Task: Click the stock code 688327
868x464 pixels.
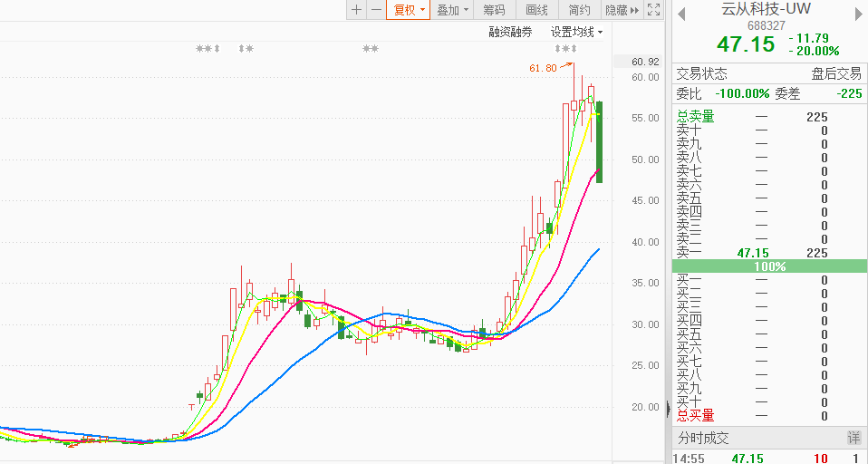Action: tap(767, 25)
